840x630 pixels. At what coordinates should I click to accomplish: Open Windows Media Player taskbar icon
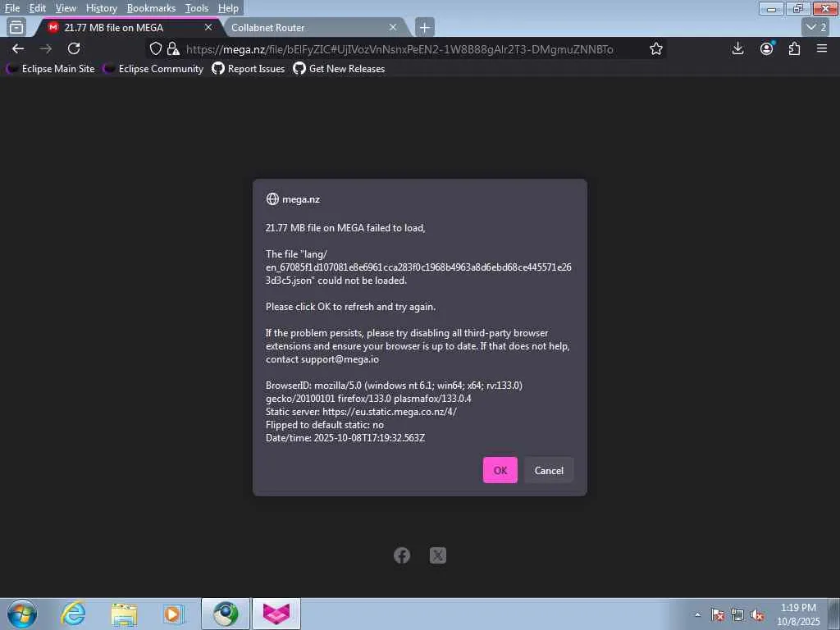[x=173, y=614]
